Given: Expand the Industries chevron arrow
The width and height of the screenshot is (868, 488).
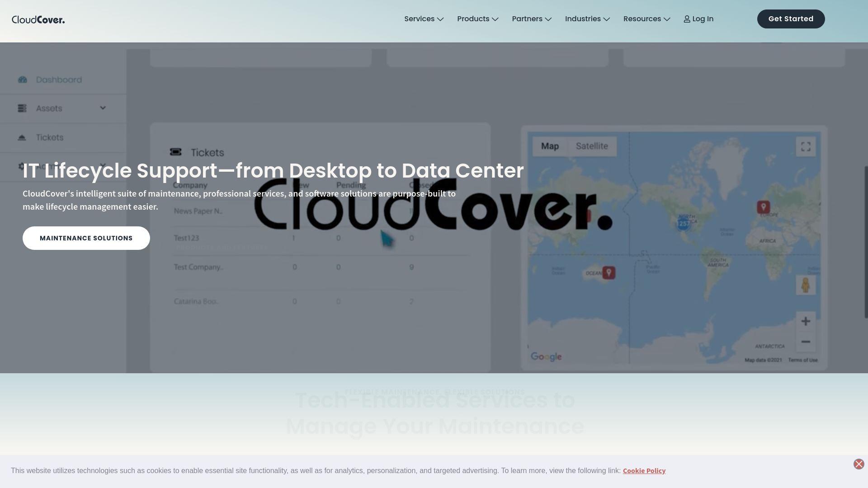Looking at the screenshot, I should [x=607, y=19].
